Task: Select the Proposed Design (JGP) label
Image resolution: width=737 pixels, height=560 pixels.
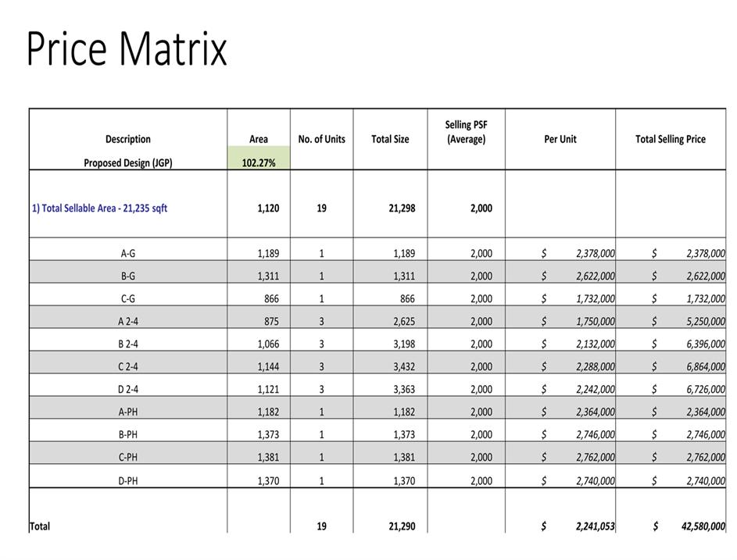Action: point(128,163)
